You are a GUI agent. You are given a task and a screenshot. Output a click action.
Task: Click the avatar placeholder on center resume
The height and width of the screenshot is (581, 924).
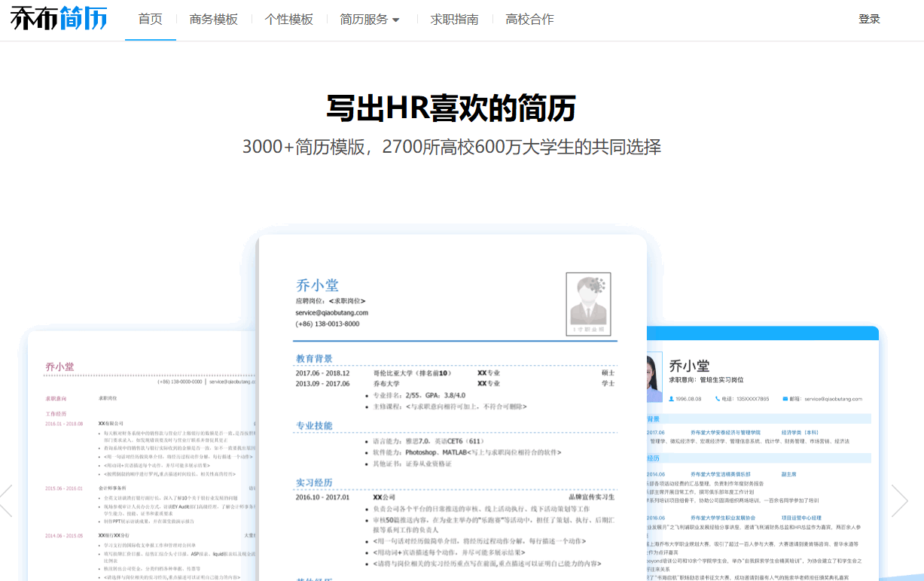tap(588, 304)
